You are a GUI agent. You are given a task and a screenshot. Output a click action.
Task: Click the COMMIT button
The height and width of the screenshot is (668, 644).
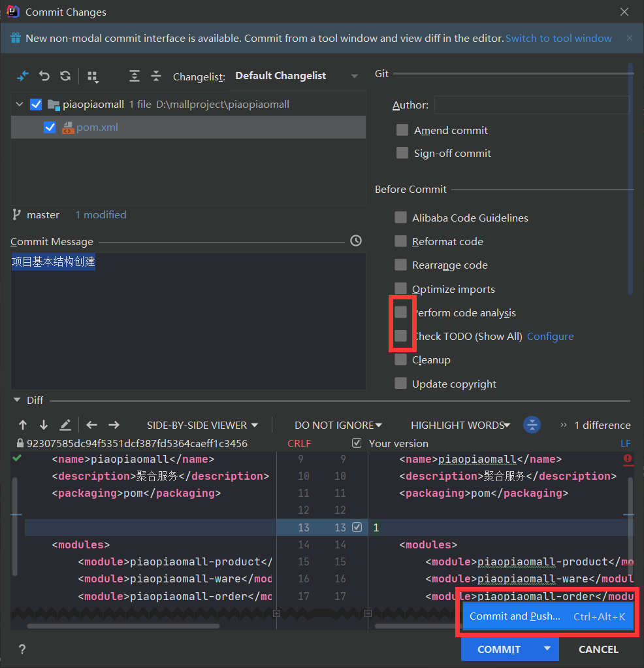click(499, 649)
